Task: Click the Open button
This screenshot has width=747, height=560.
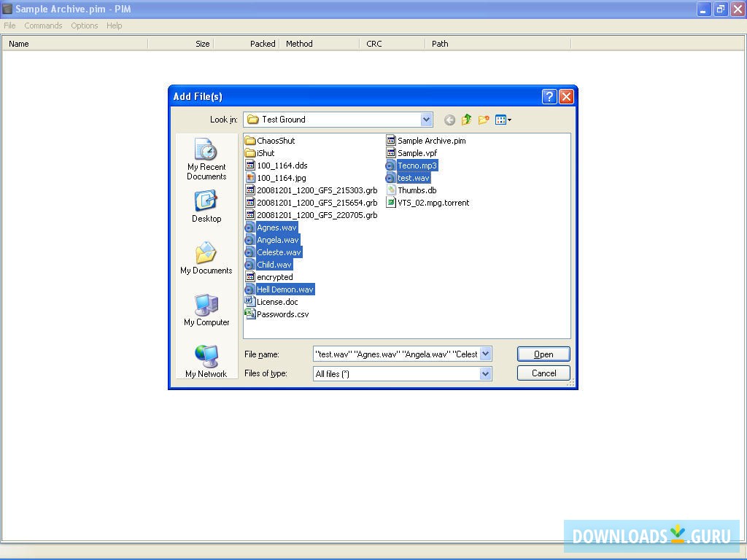Action: [543, 354]
